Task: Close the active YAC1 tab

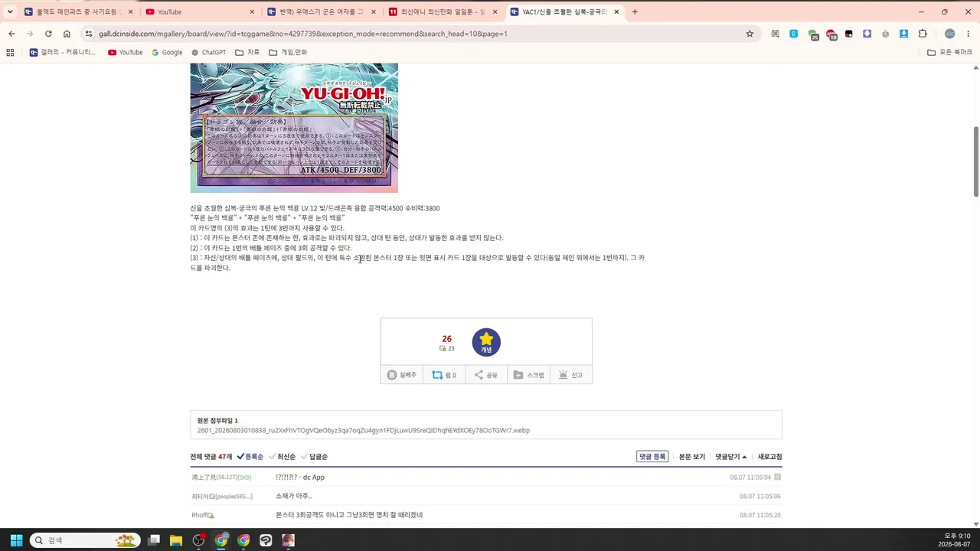Action: point(616,11)
